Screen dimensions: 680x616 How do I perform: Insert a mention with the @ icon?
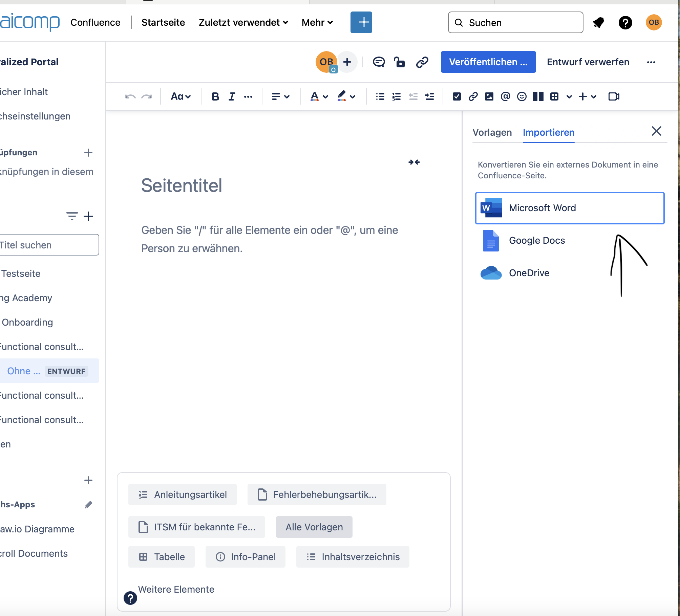tap(505, 97)
